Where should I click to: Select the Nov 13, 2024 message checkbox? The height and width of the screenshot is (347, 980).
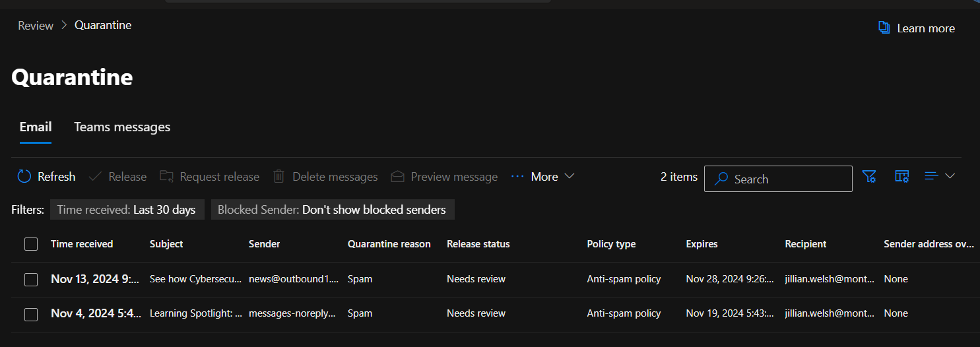point(31,280)
